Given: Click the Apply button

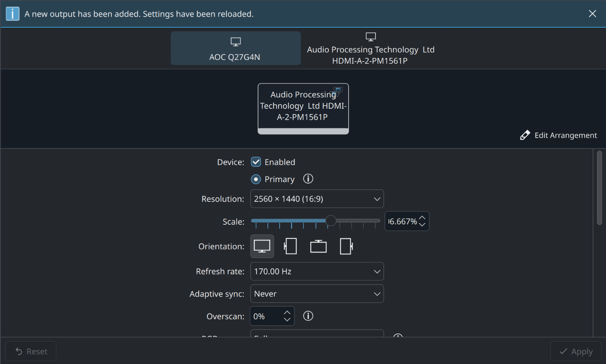Looking at the screenshot, I should pyautogui.click(x=576, y=351).
